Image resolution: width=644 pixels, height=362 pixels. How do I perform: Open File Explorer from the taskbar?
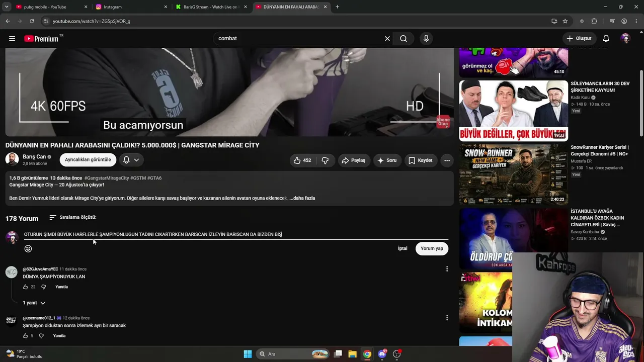[x=352, y=354]
